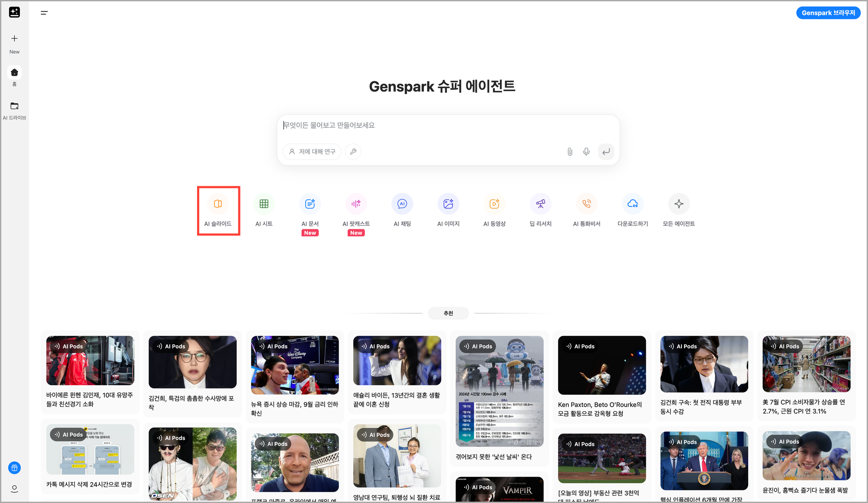Click the Genspark 슈퍼 에이전트 heading
The image size is (868, 503).
tap(442, 86)
